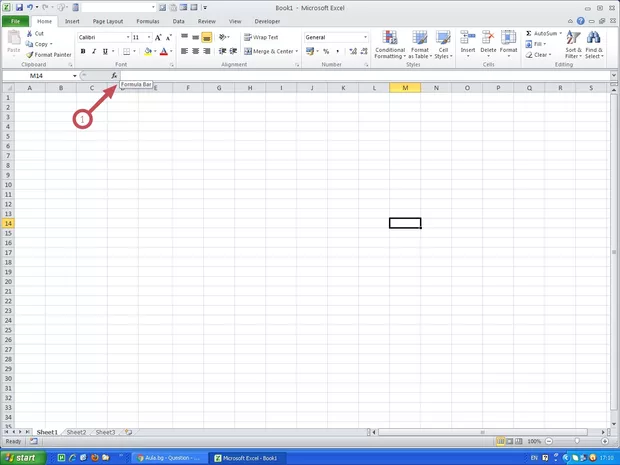Expand the Name Box dropdown arrow
This screenshot has height=465, width=620.
74,76
